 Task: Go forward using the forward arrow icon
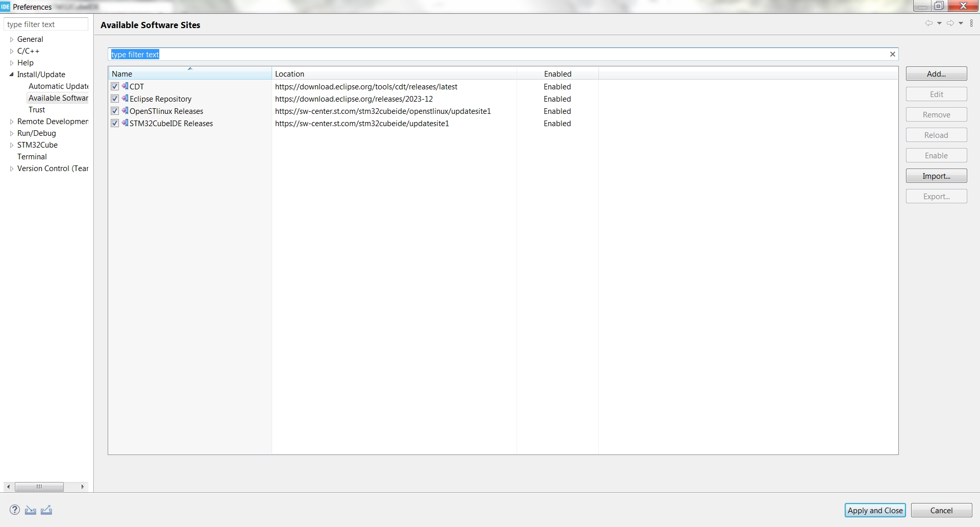click(950, 23)
